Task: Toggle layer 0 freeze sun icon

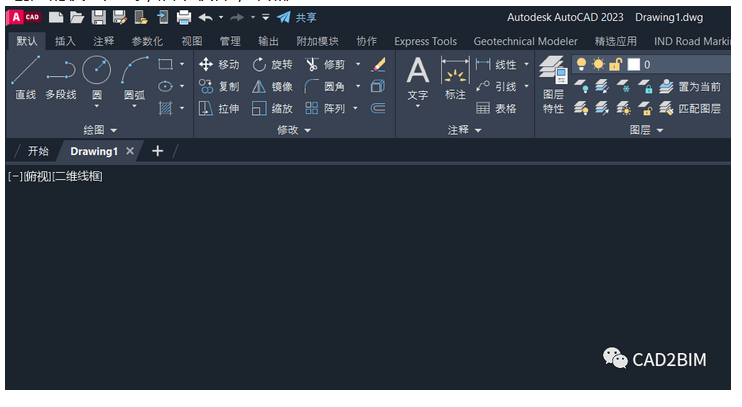Action: pos(598,64)
